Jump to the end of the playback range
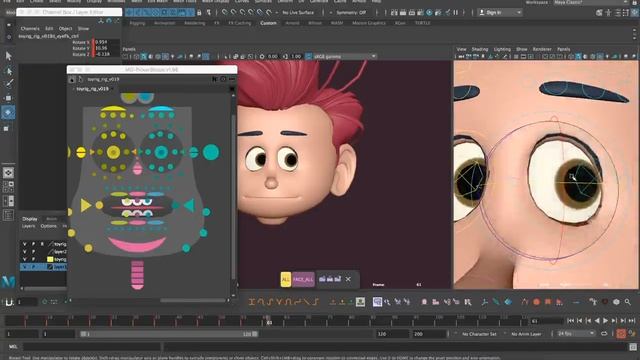The image size is (640, 360). click(632, 321)
